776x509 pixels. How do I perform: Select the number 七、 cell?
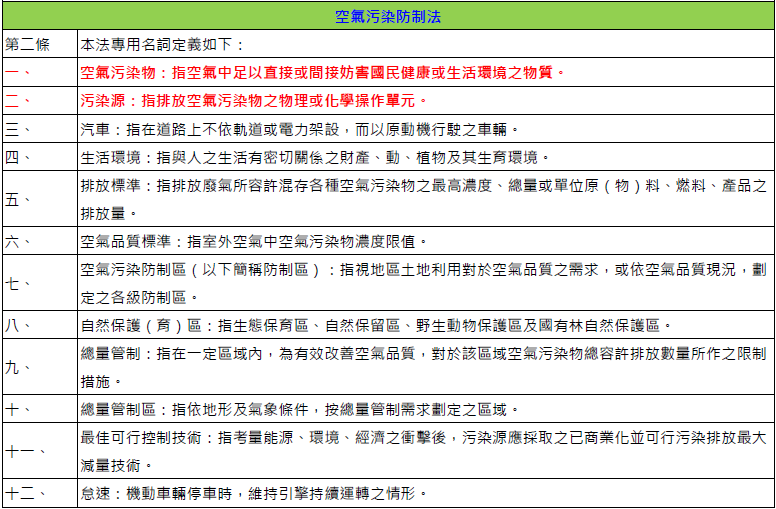point(40,283)
